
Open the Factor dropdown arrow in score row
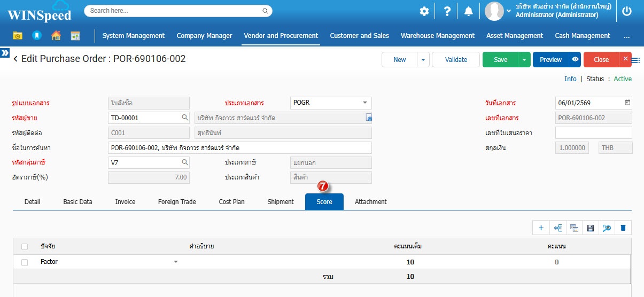(x=175, y=262)
